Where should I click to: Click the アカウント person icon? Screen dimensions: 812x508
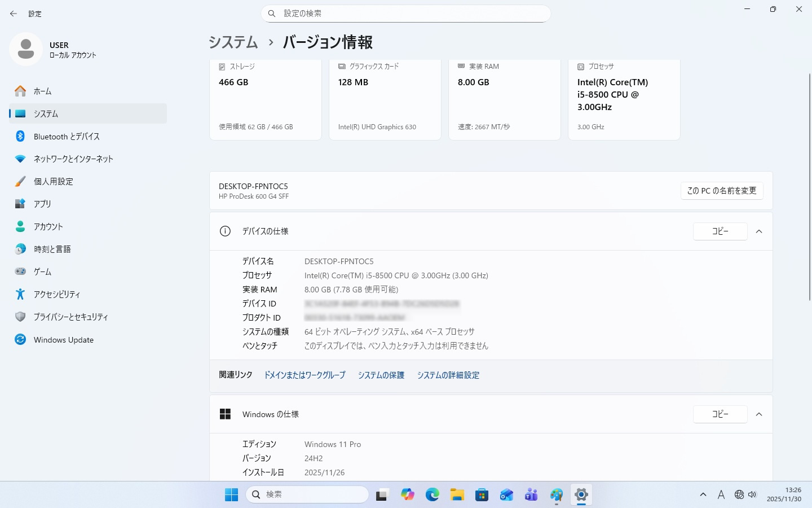point(20,226)
